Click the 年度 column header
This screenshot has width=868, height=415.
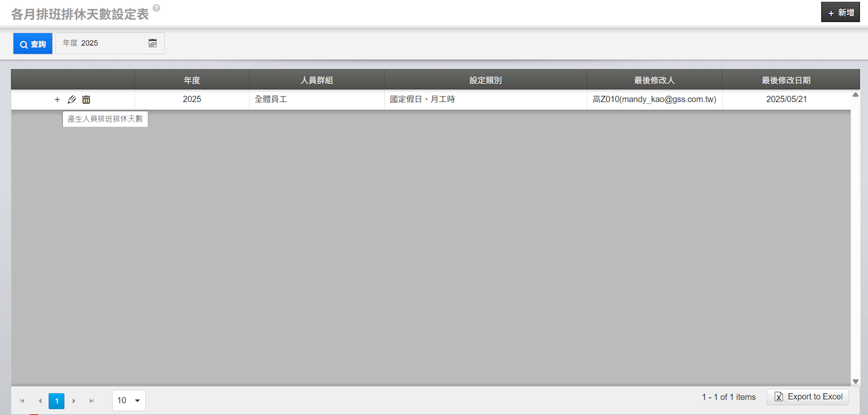tap(192, 80)
